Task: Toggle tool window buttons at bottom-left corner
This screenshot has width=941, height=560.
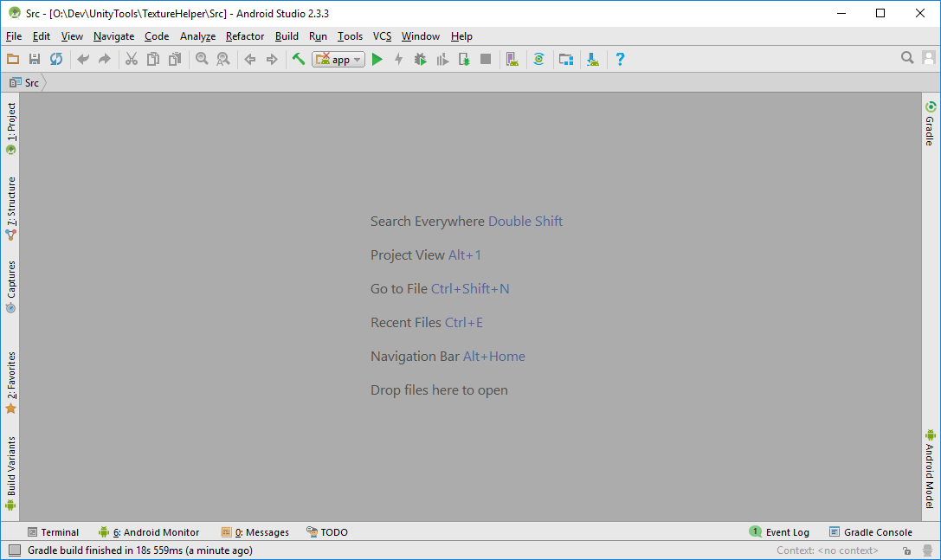Action: tap(15, 550)
